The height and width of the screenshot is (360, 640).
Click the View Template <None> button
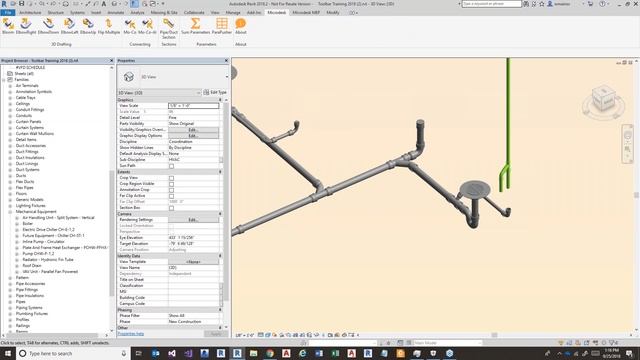click(193, 262)
